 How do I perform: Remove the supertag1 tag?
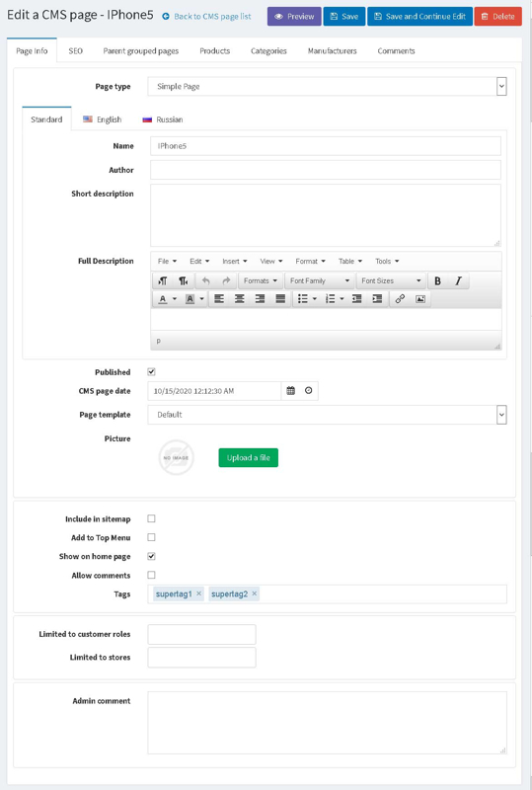(199, 593)
